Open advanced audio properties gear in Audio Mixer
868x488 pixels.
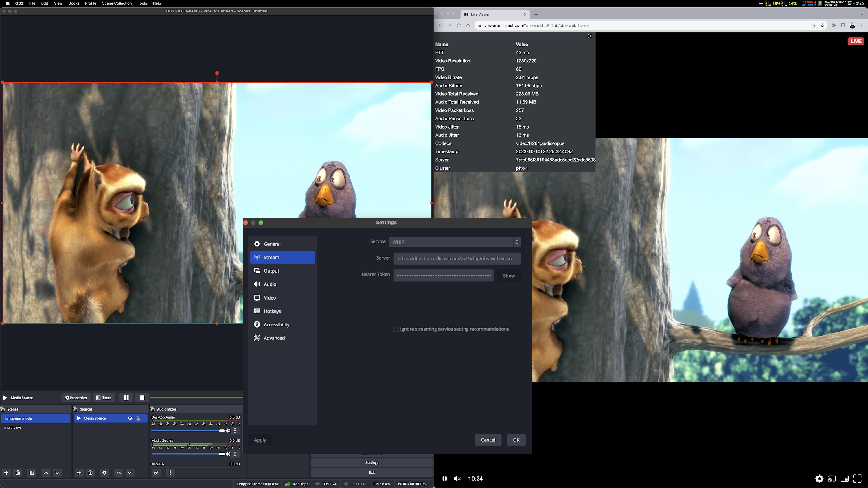tap(156, 473)
